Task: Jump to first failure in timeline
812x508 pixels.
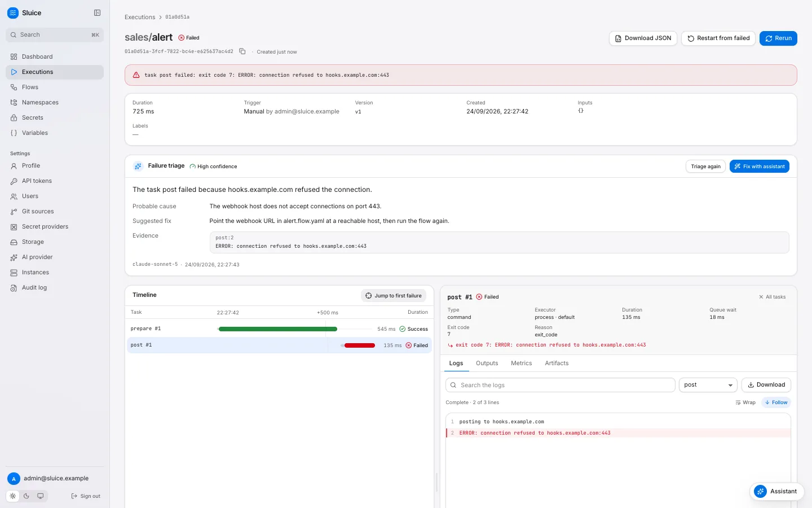Action: pyautogui.click(x=394, y=295)
